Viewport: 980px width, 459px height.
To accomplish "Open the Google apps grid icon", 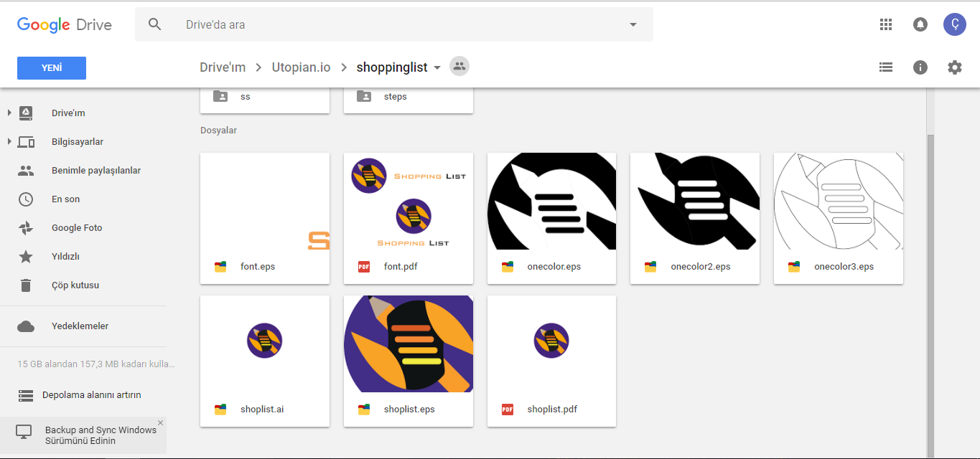I will pos(885,24).
